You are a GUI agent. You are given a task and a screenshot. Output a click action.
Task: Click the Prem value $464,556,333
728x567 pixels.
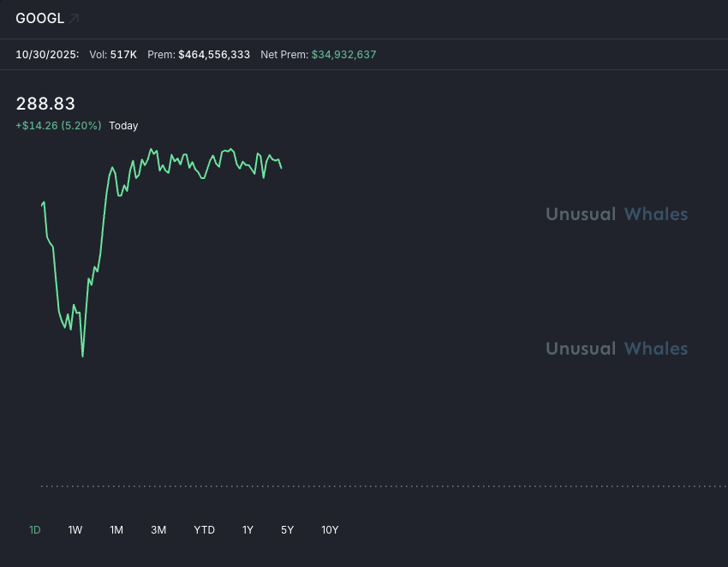[x=214, y=55]
